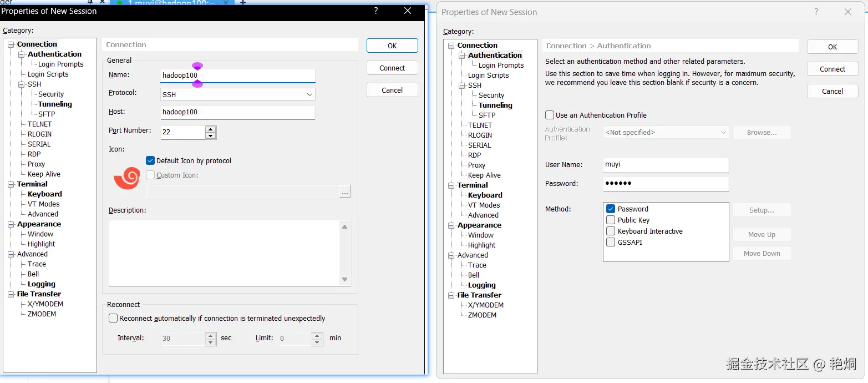Image resolution: width=868 pixels, height=383 pixels.
Task: Click help question mark in right dialog
Action: coord(816,12)
